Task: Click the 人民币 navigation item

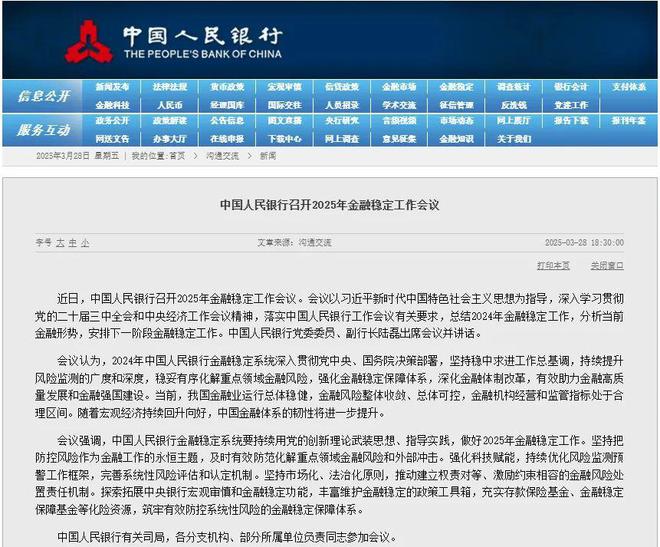Action: coord(170,105)
